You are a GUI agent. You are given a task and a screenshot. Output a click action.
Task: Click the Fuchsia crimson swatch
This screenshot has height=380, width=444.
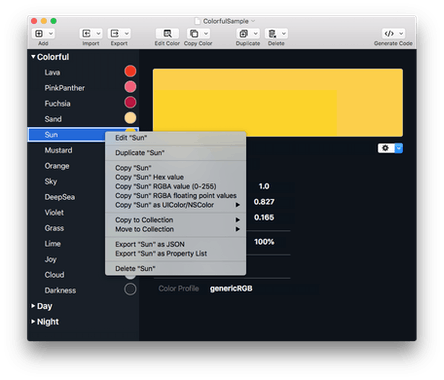point(130,102)
